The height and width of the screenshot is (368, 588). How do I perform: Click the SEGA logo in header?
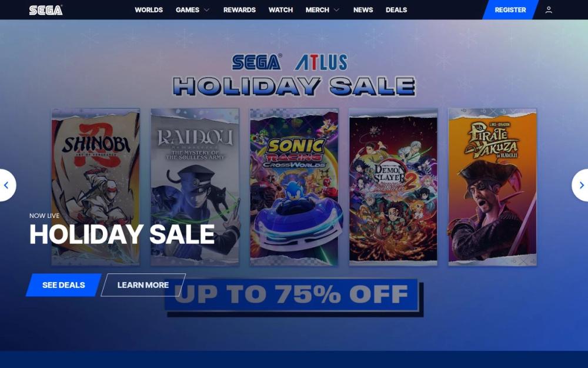point(46,10)
